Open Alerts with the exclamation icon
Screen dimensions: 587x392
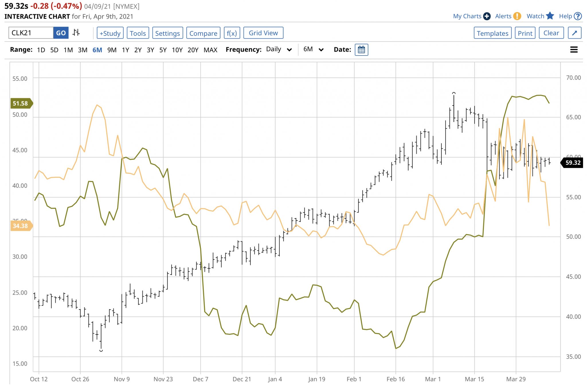(x=518, y=16)
